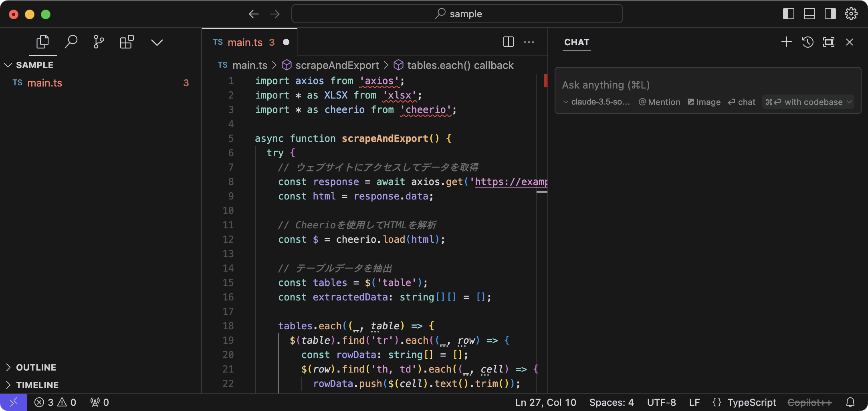868x411 pixels.
Task: Start a new chat with plus icon
Action: pyautogui.click(x=786, y=42)
